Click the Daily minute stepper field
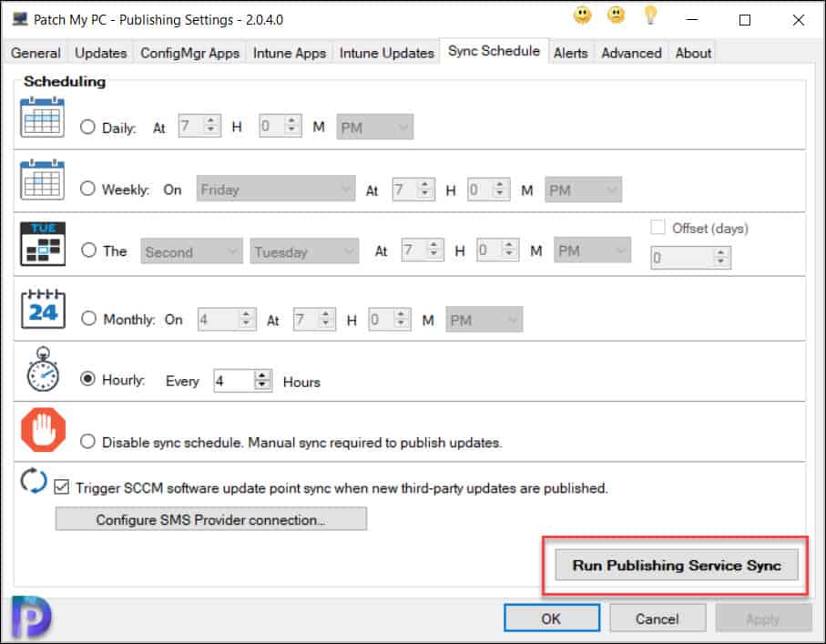This screenshot has width=826, height=644. coord(280,126)
